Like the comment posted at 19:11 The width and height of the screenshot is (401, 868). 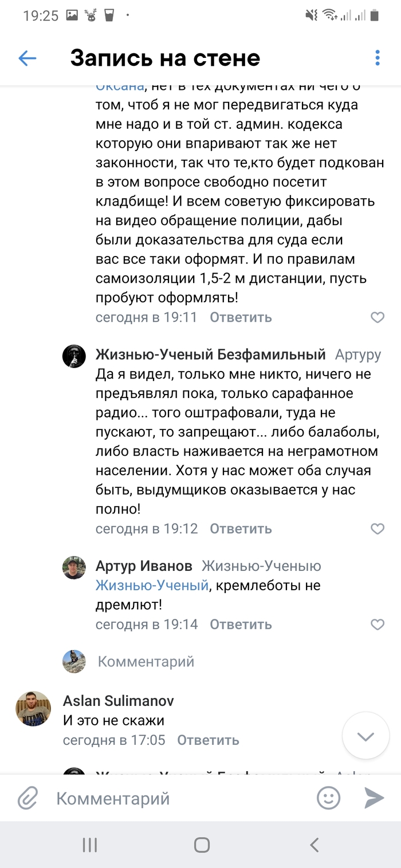(378, 318)
